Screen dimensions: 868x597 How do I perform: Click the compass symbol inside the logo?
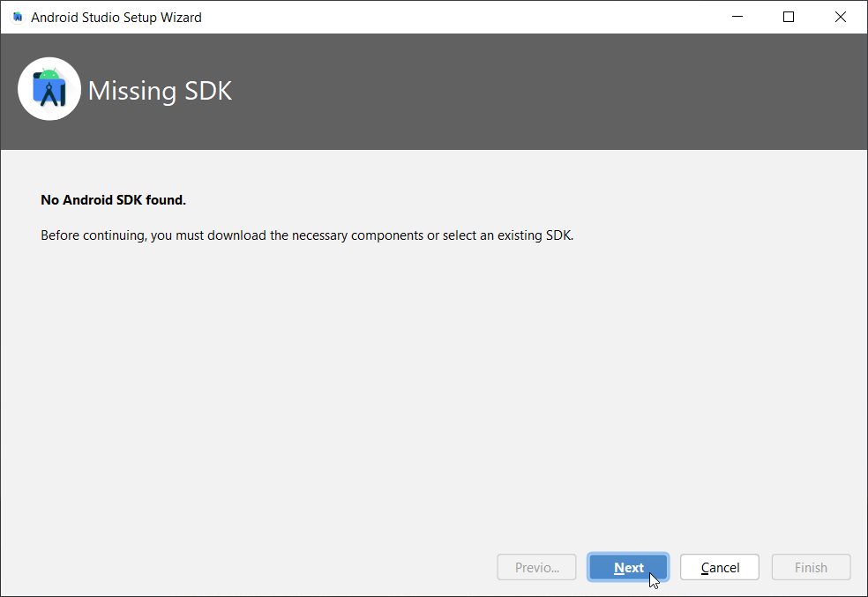50,93
